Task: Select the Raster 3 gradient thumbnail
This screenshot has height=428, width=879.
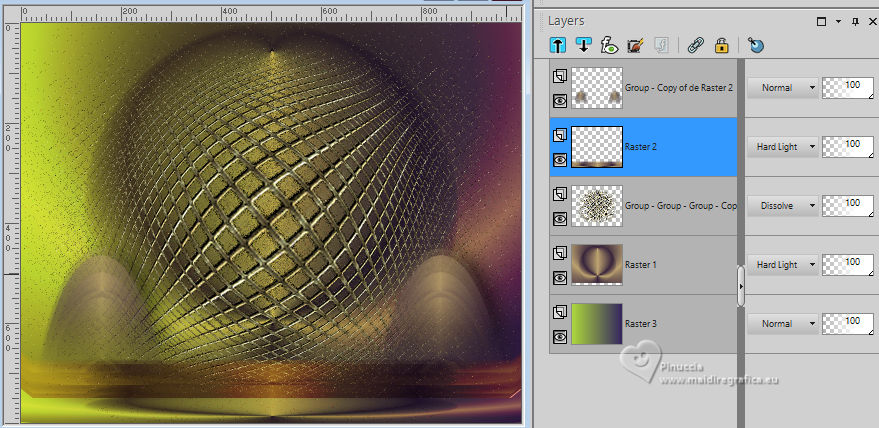Action: point(596,324)
